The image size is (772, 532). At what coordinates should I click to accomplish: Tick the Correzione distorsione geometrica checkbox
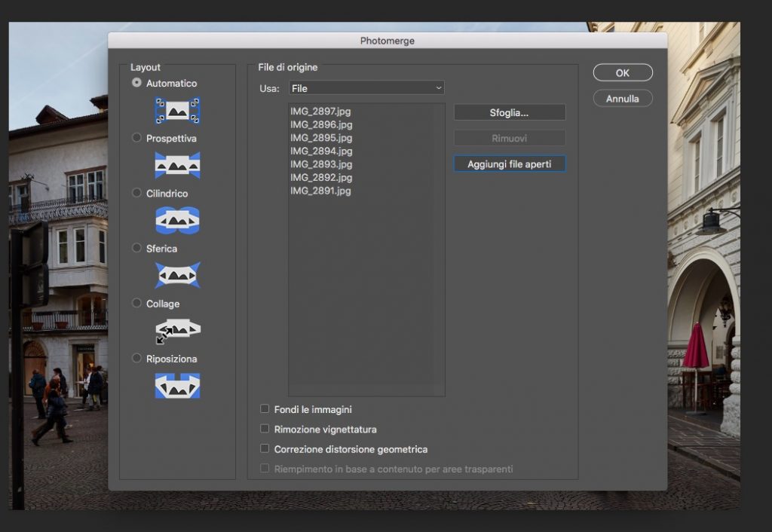coord(265,449)
